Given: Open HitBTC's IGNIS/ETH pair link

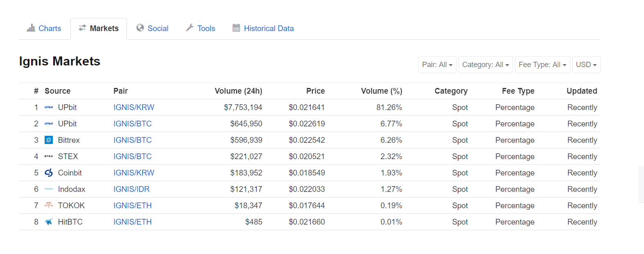Looking at the screenshot, I should [133, 222].
